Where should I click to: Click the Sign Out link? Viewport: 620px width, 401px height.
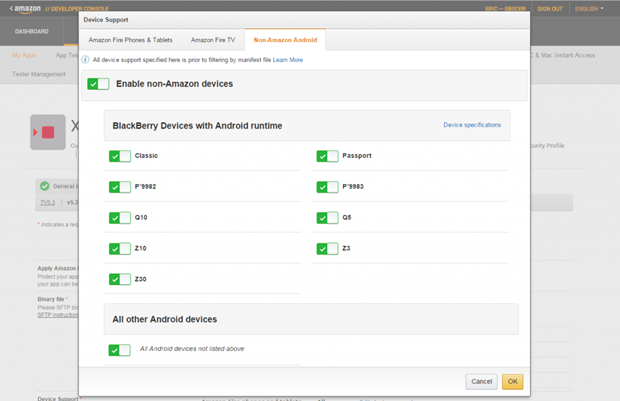pyautogui.click(x=550, y=9)
